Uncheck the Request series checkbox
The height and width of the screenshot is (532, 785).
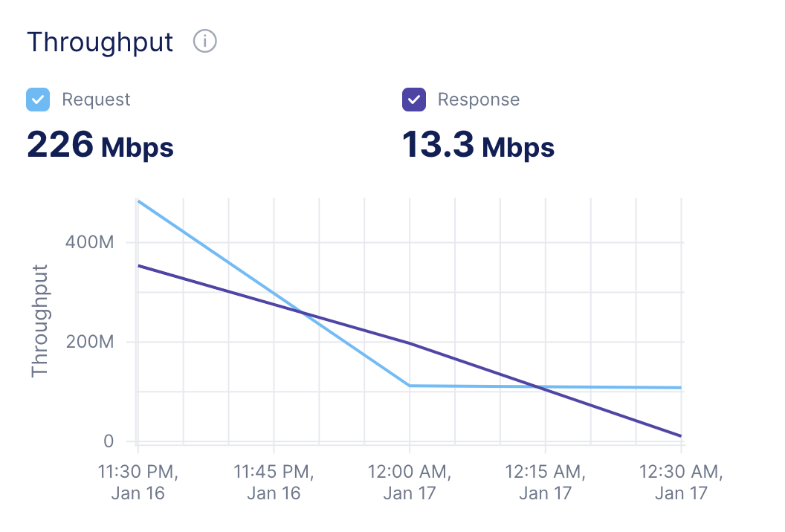click(38, 100)
